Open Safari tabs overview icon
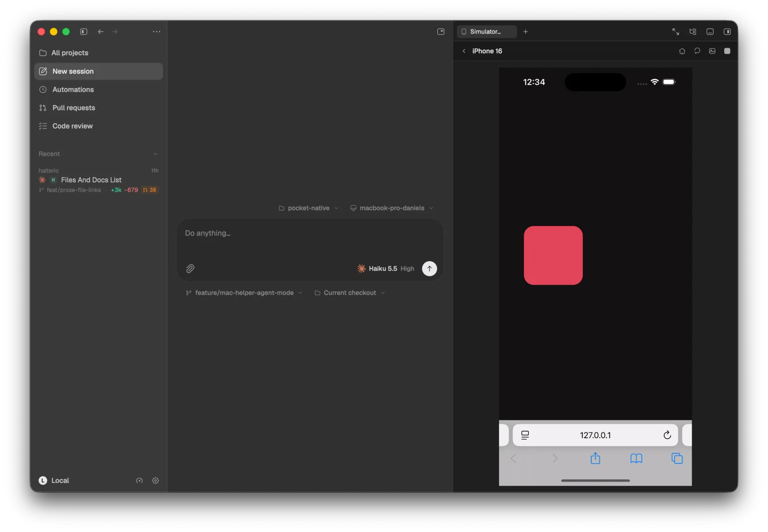The image size is (768, 532). [x=677, y=458]
